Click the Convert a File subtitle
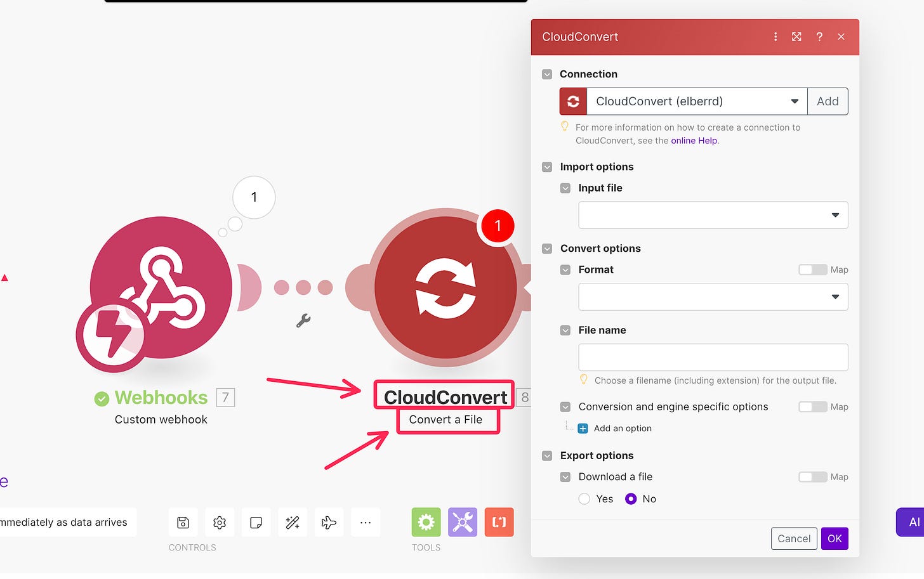 445,420
